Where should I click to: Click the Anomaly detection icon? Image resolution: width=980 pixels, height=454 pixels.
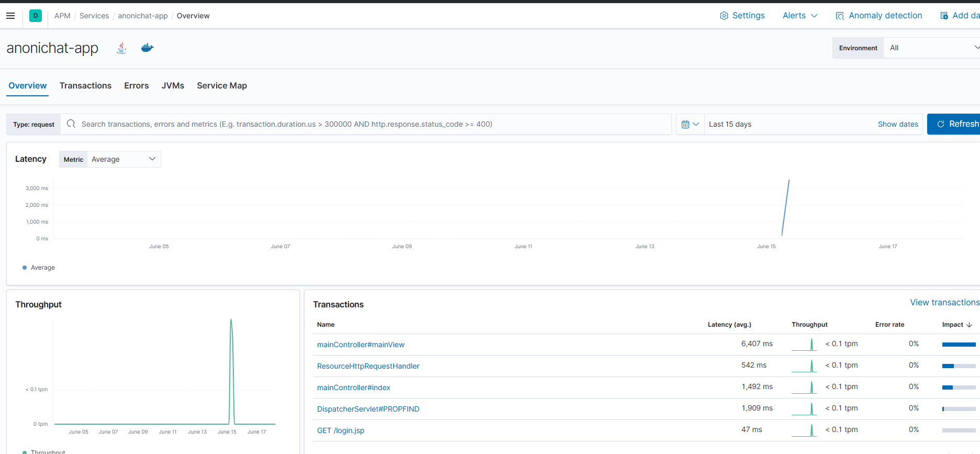pos(840,16)
